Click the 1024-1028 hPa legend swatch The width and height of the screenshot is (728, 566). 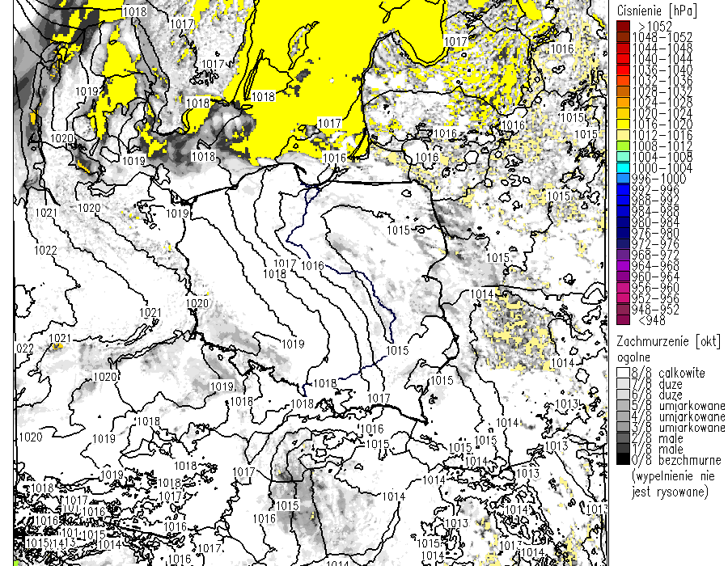click(623, 103)
